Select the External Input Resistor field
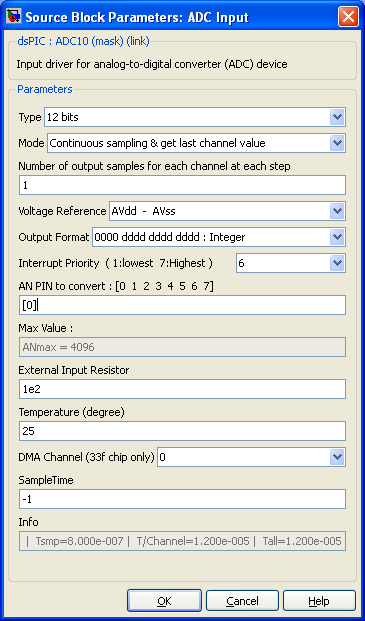 [x=182, y=389]
